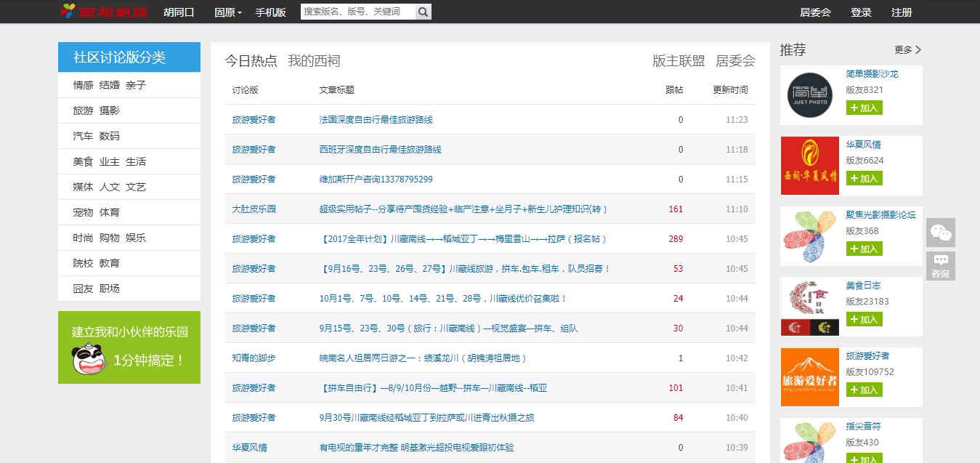Open the 美食 category in sidebar
The width and height of the screenshot is (980, 463).
(83, 161)
